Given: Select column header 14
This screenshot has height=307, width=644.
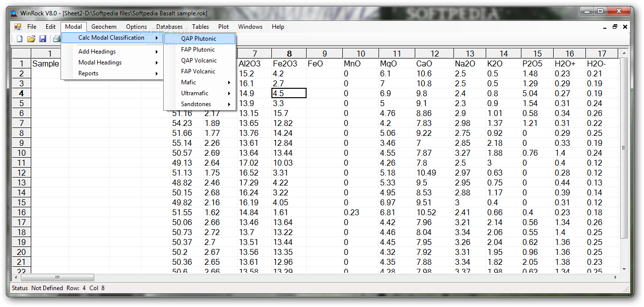Looking at the screenshot, I should pyautogui.click(x=503, y=54).
